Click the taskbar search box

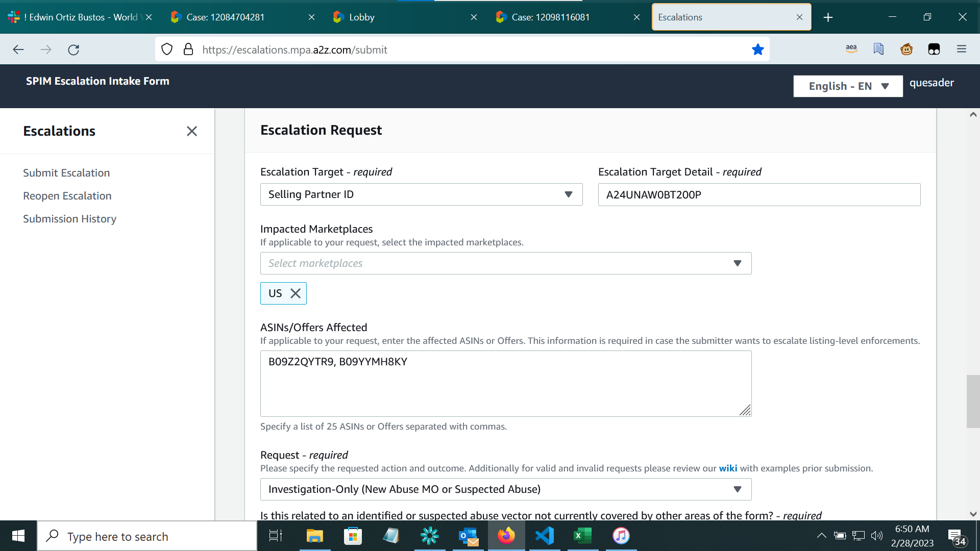click(147, 536)
